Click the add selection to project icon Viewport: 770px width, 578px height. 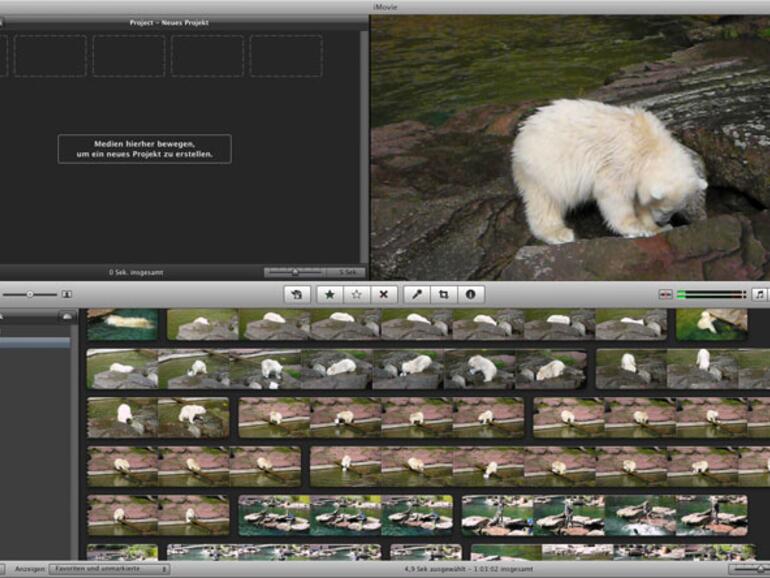(x=297, y=294)
